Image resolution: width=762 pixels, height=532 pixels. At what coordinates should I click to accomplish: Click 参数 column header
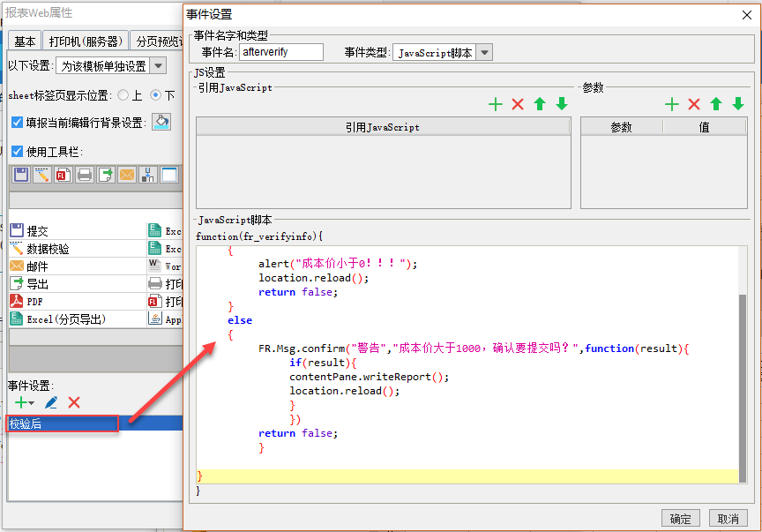(622, 127)
